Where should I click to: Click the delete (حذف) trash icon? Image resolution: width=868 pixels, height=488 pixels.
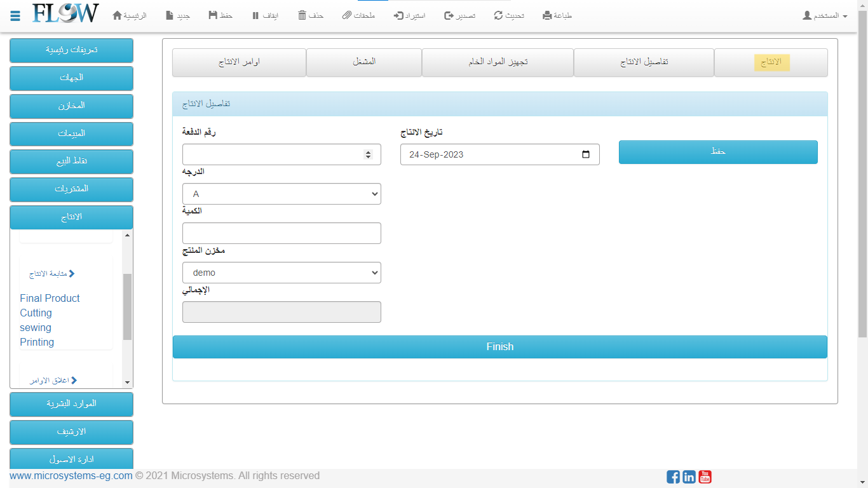pos(302,15)
